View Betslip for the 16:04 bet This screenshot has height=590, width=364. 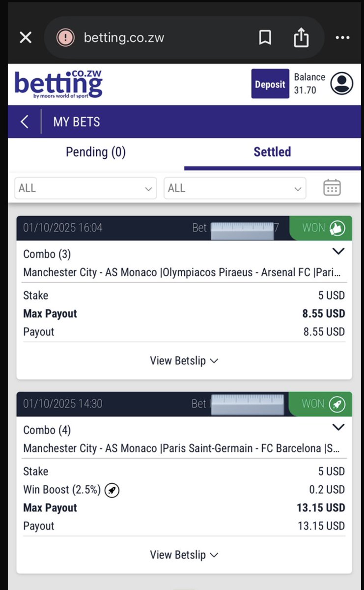tap(184, 360)
